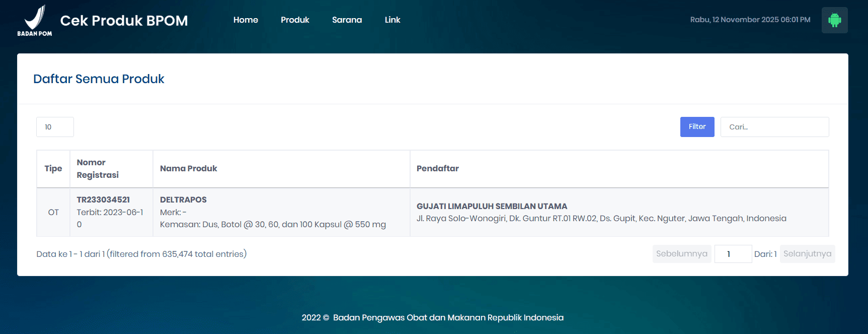Click GUJATI LIMAPULUH SEMBILAN UTAMA registrant name

(x=492, y=206)
